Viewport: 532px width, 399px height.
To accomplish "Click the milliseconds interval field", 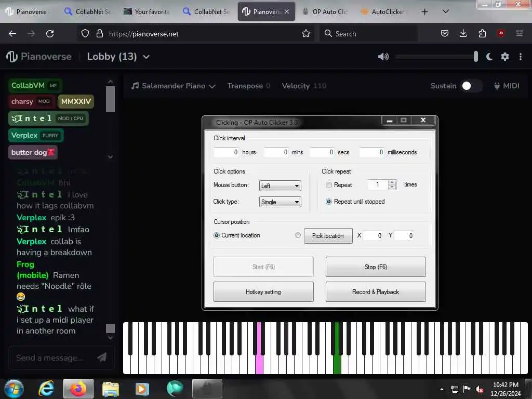I will point(372,152).
